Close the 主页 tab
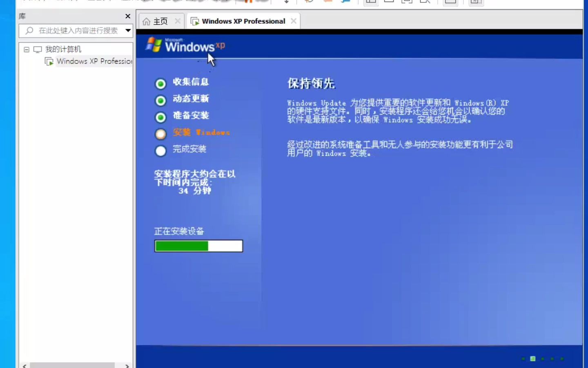Viewport: 588px width, 368px height. coord(177,21)
